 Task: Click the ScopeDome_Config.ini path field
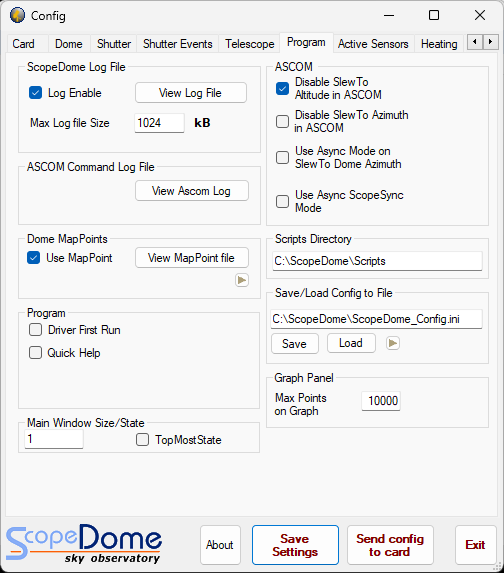pos(376,319)
